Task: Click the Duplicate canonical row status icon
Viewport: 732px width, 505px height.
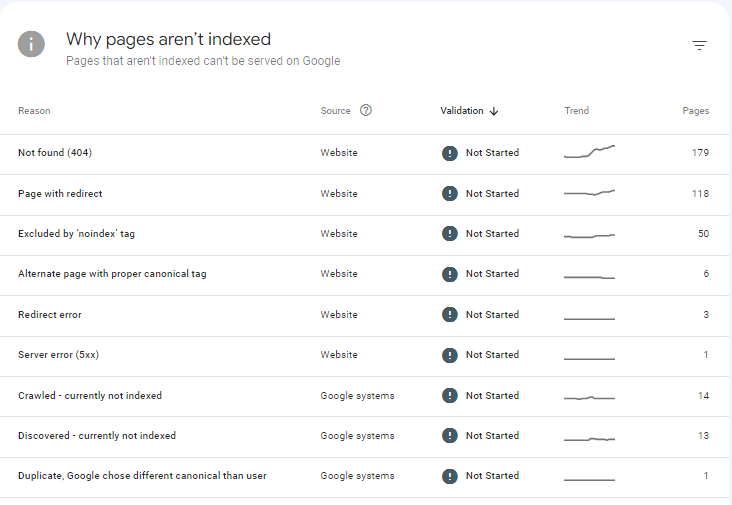Action: 450,476
